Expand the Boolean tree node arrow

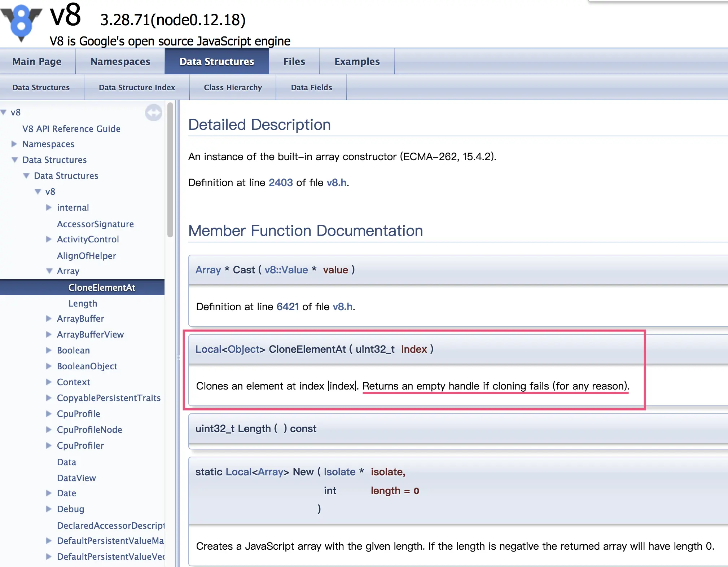(49, 350)
